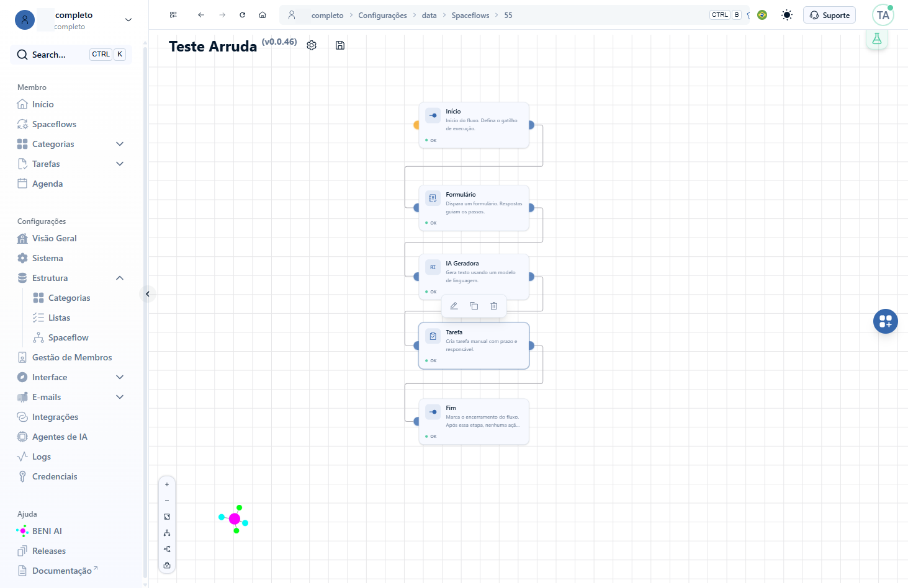Screen dimensions: 908x588
Task: Save the flow using the floppy disk icon
Action: (340, 45)
